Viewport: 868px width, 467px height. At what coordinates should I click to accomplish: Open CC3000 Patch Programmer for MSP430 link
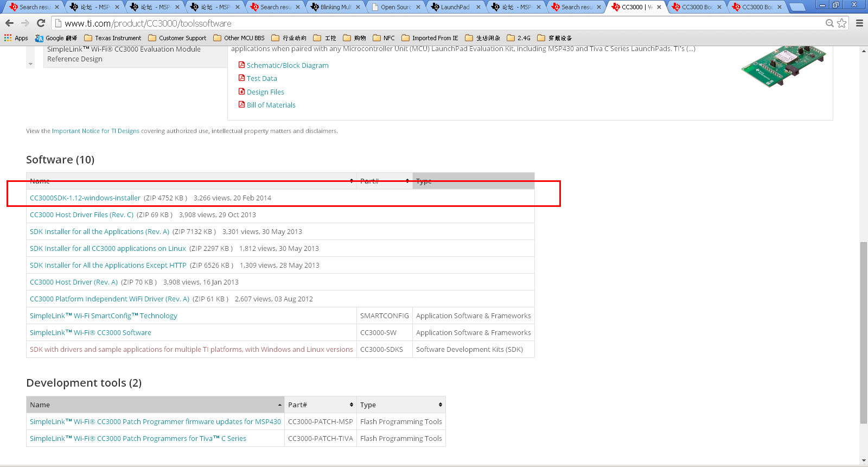click(x=155, y=421)
